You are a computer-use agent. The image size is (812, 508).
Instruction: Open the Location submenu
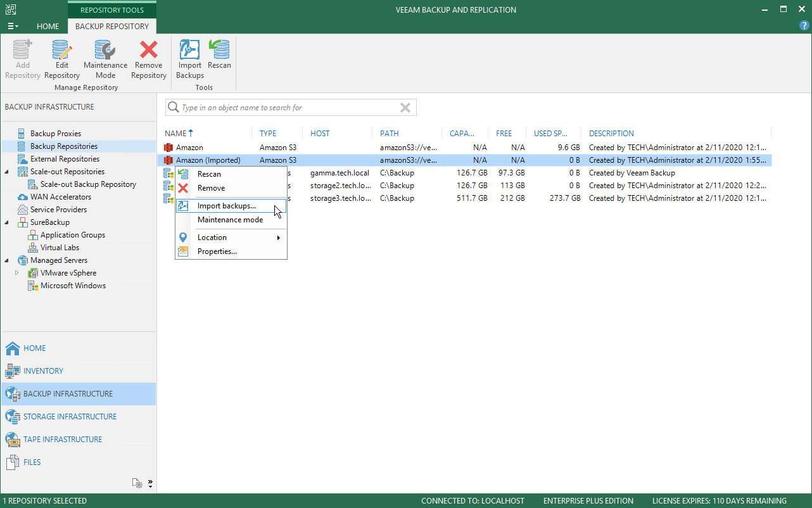[x=231, y=238]
